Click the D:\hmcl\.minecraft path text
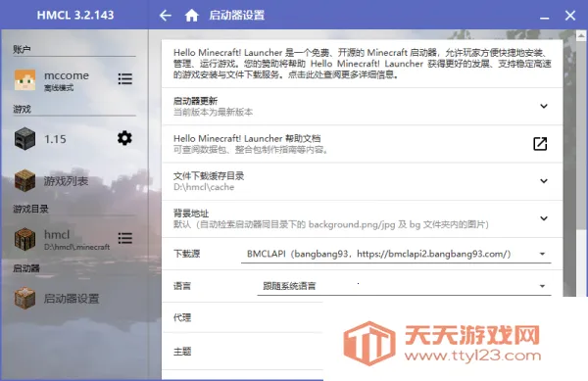The width and height of the screenshot is (588, 381). pyautogui.click(x=76, y=247)
